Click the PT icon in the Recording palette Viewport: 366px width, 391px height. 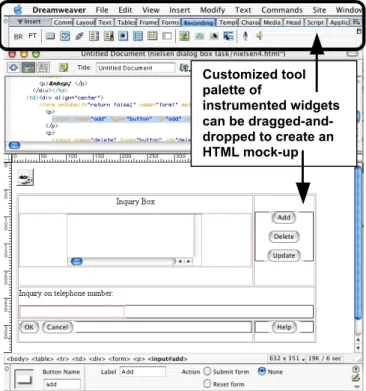point(32,36)
